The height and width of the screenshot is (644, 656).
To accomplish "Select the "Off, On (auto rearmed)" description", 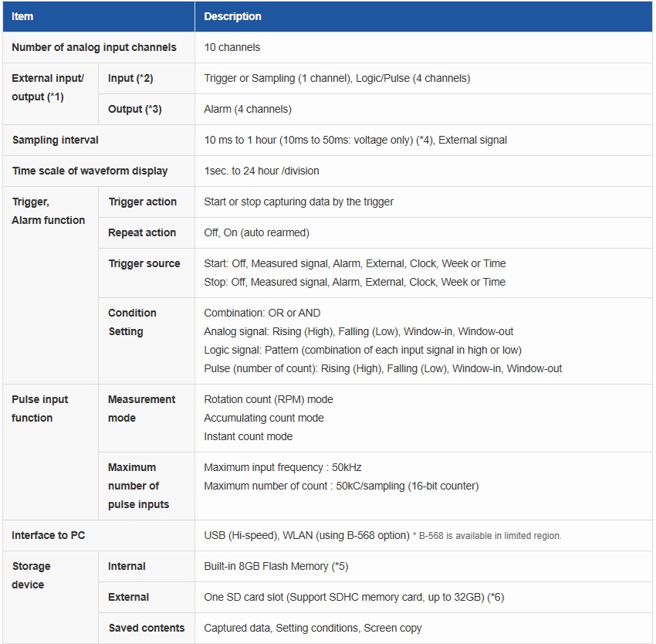I will coord(256,232).
